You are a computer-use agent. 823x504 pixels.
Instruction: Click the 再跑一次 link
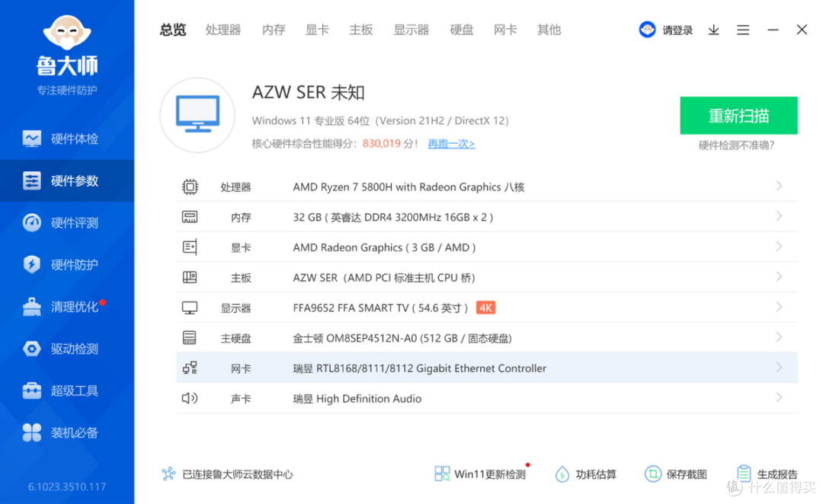(451, 144)
